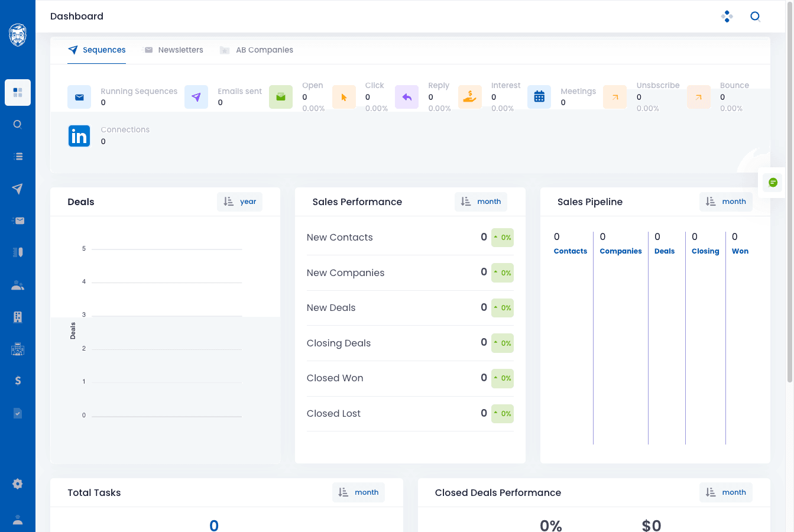Open the month dropdown on Sales Performance
The image size is (794, 532).
481,202
